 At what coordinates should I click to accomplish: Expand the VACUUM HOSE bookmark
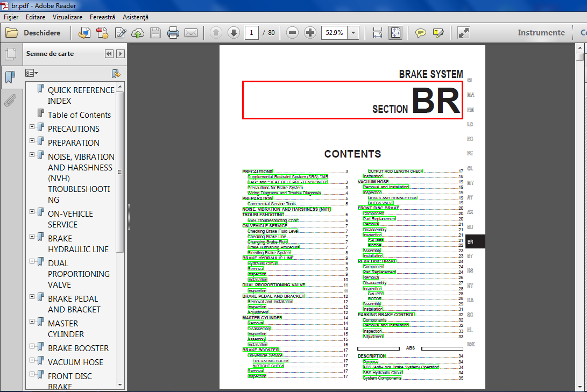click(32, 360)
